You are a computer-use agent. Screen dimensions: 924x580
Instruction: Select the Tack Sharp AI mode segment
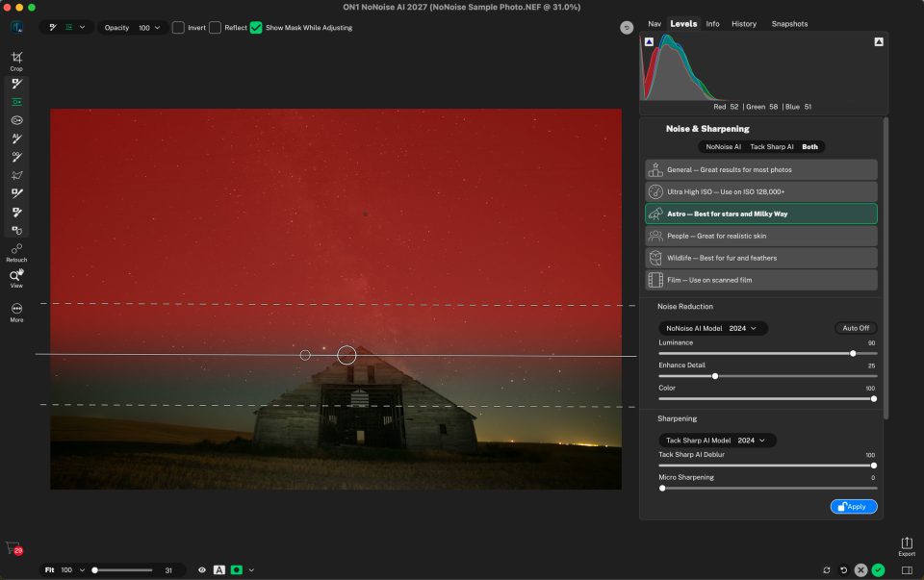[771, 146]
